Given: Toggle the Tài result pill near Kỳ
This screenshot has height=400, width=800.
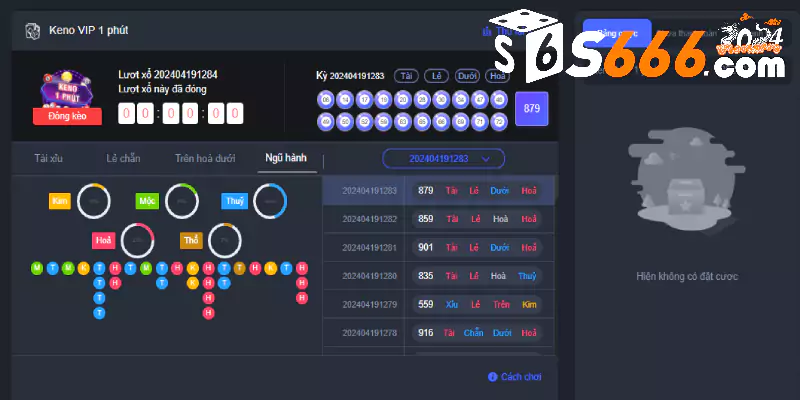Looking at the screenshot, I should click(x=406, y=76).
